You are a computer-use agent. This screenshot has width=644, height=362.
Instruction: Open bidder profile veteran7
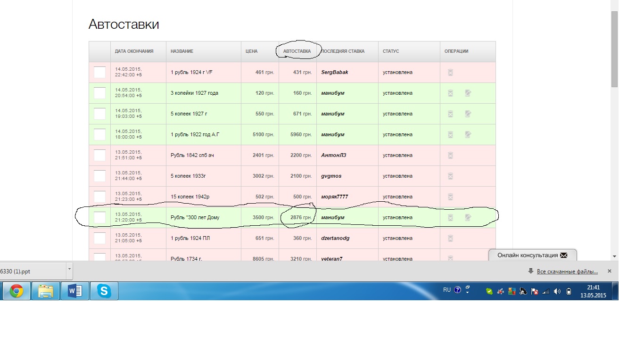tap(332, 259)
